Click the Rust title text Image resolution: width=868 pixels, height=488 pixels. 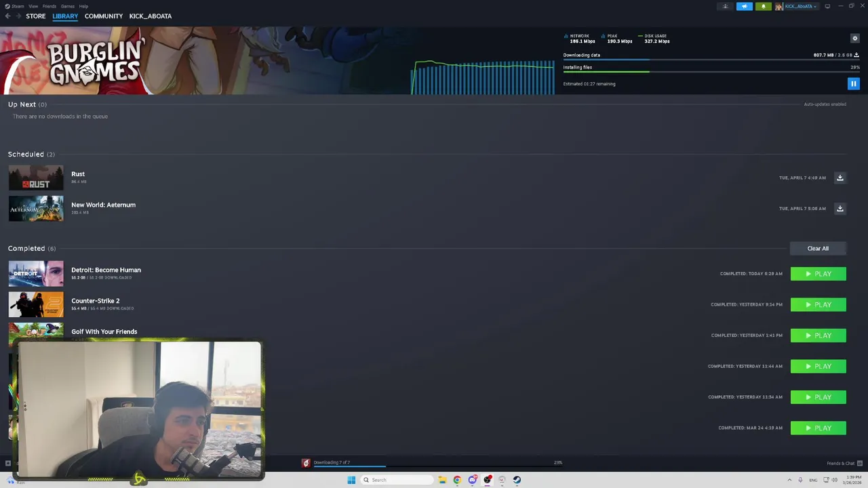78,174
